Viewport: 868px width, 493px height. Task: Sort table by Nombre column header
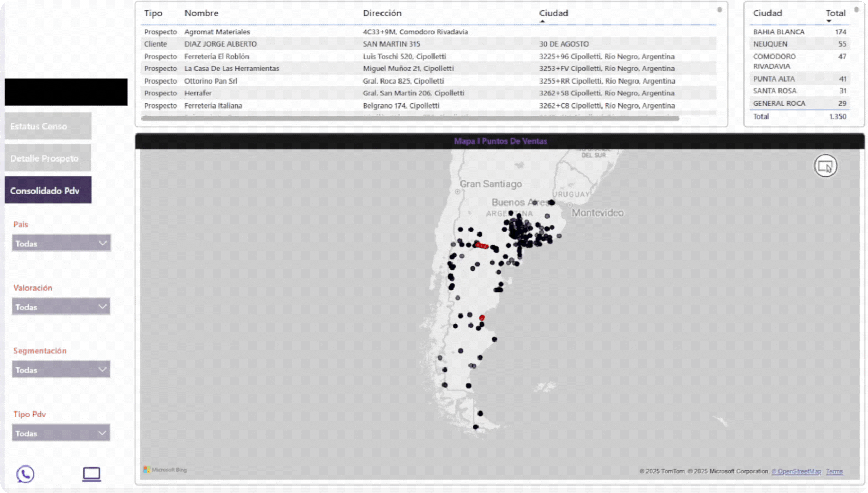(201, 13)
